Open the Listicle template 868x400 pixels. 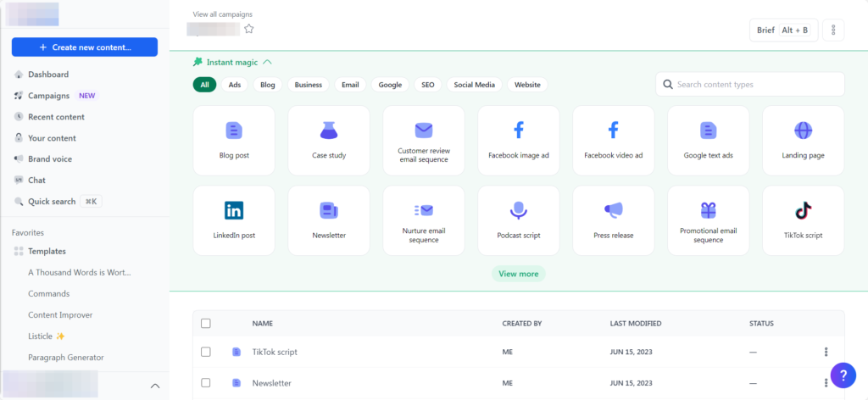47,336
